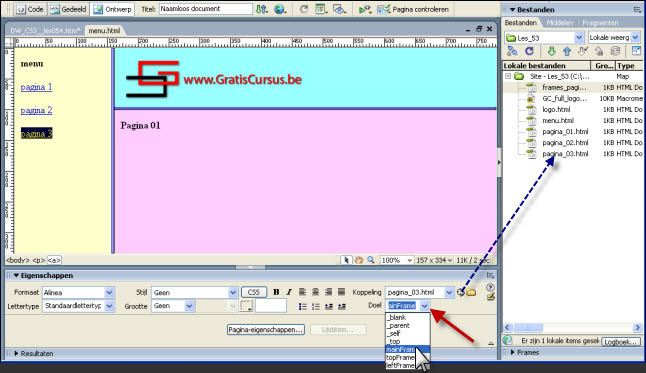Open the Formaat Alinea dropdown

coord(109,292)
